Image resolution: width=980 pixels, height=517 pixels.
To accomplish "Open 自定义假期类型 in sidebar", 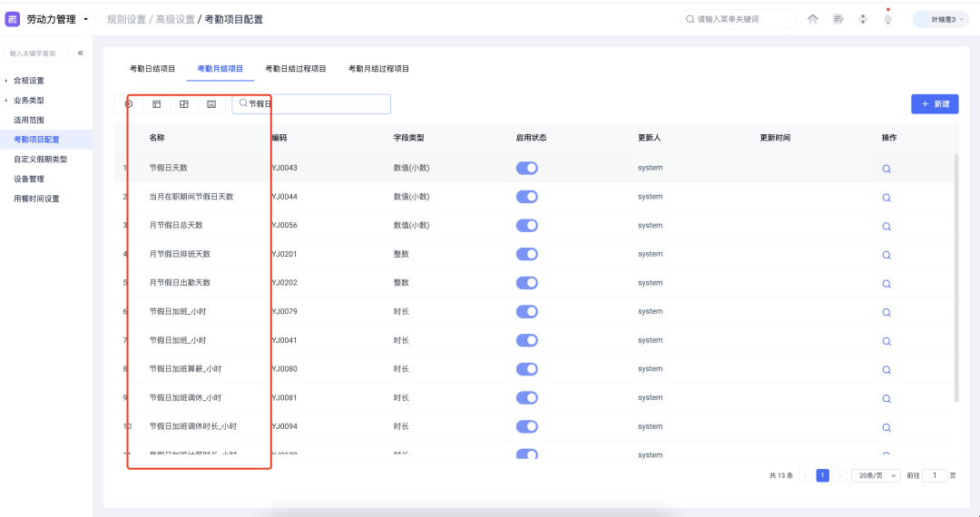I will click(x=40, y=160).
